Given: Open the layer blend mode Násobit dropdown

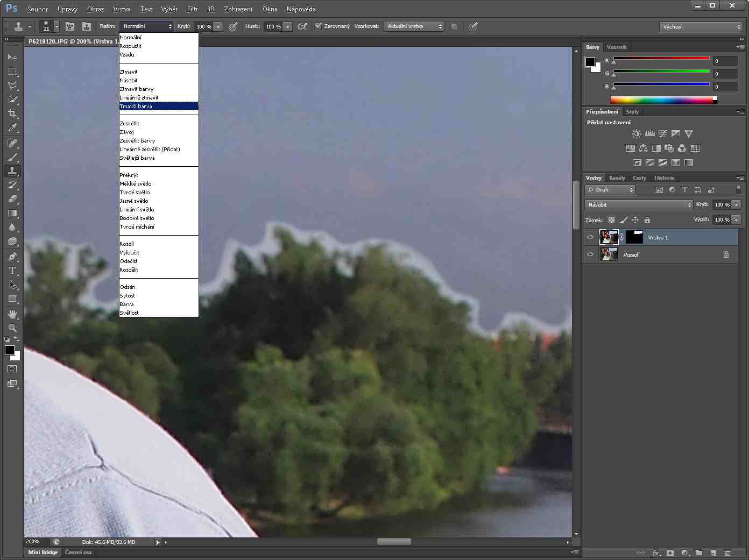Looking at the screenshot, I should point(639,205).
